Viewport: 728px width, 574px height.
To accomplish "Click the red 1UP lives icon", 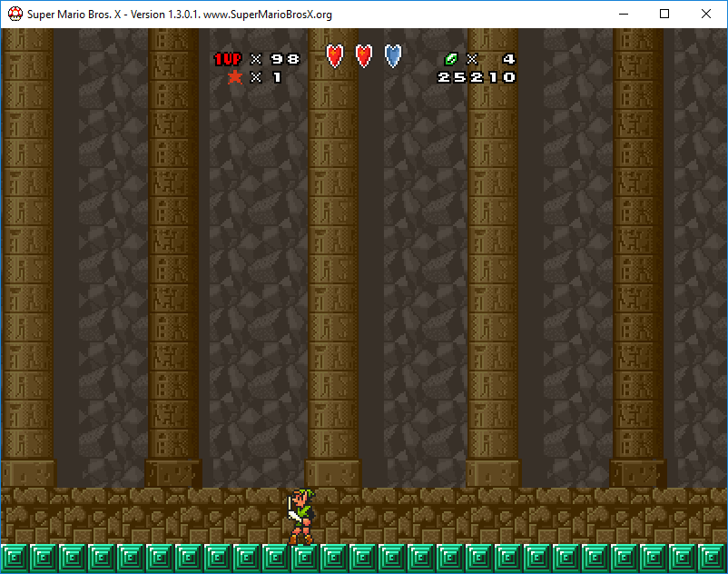I will pyautogui.click(x=228, y=59).
